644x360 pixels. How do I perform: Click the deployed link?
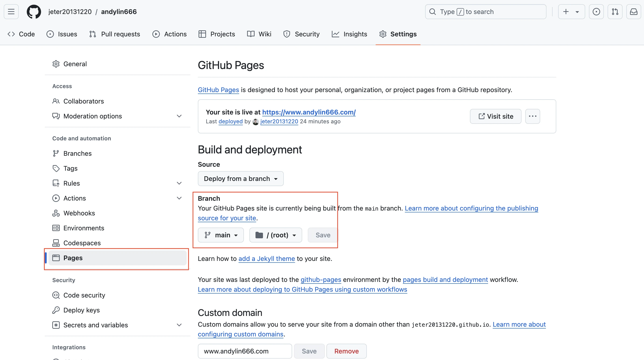(231, 121)
